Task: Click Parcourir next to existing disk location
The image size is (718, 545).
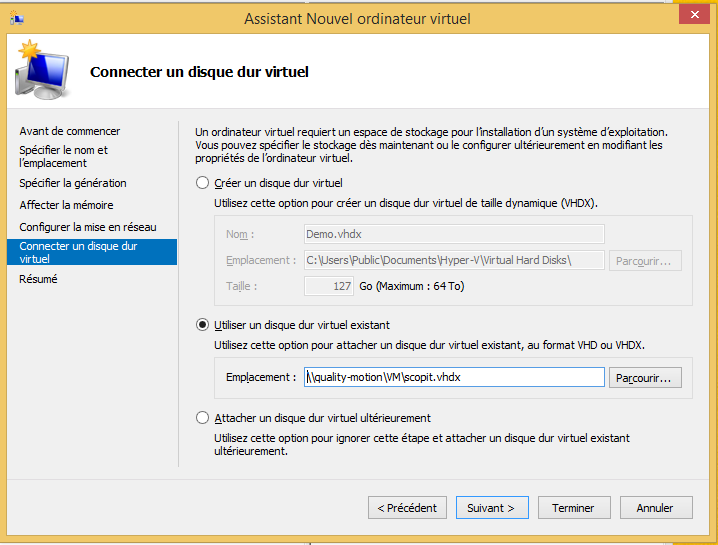Action: pyautogui.click(x=645, y=378)
